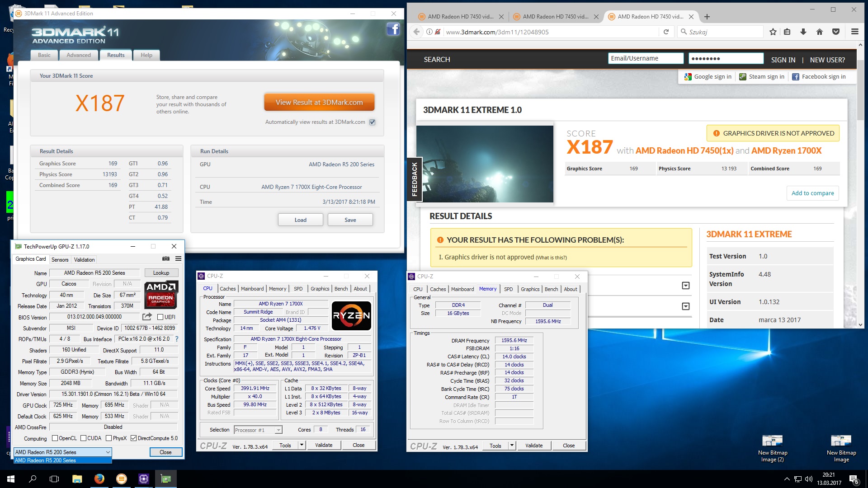The height and width of the screenshot is (488, 868).
Task: Open the Processor #1 selection dropdown in CPU-Z
Action: (258, 430)
